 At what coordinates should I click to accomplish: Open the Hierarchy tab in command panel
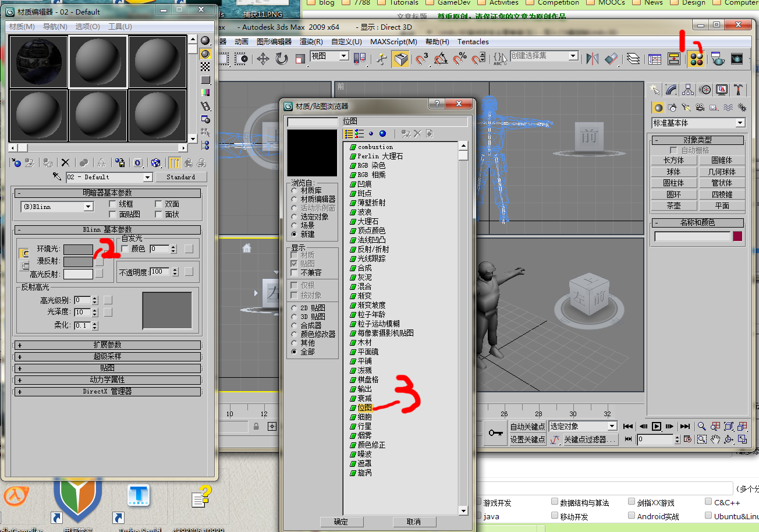689,90
